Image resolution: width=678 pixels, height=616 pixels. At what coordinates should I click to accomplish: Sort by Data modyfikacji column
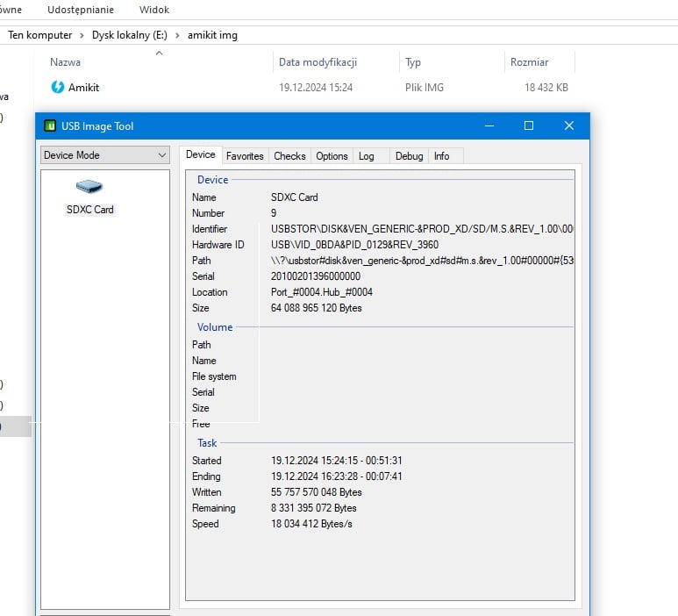[x=318, y=62]
